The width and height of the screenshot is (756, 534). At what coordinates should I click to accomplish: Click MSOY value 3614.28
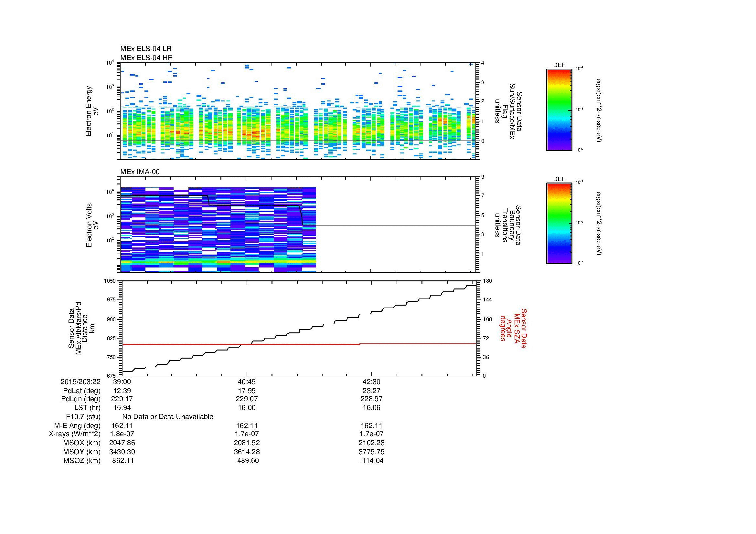pos(247,452)
